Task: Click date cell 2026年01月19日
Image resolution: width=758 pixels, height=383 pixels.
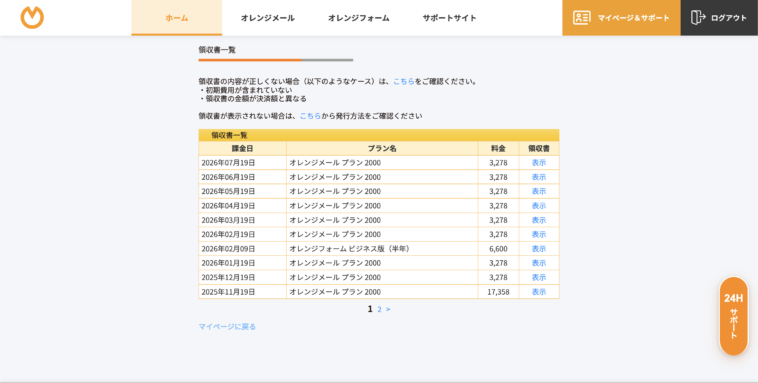Action: click(x=242, y=263)
